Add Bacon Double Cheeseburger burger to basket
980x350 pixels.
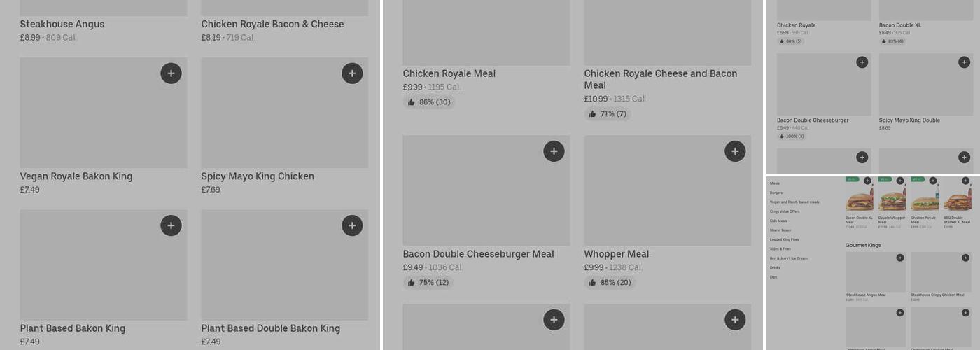point(862,62)
